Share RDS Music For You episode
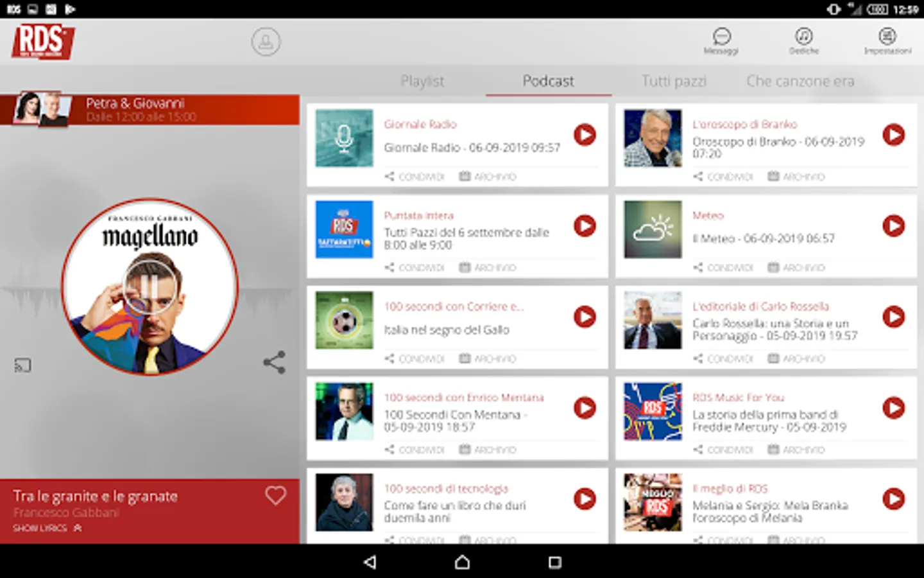 coord(723,450)
